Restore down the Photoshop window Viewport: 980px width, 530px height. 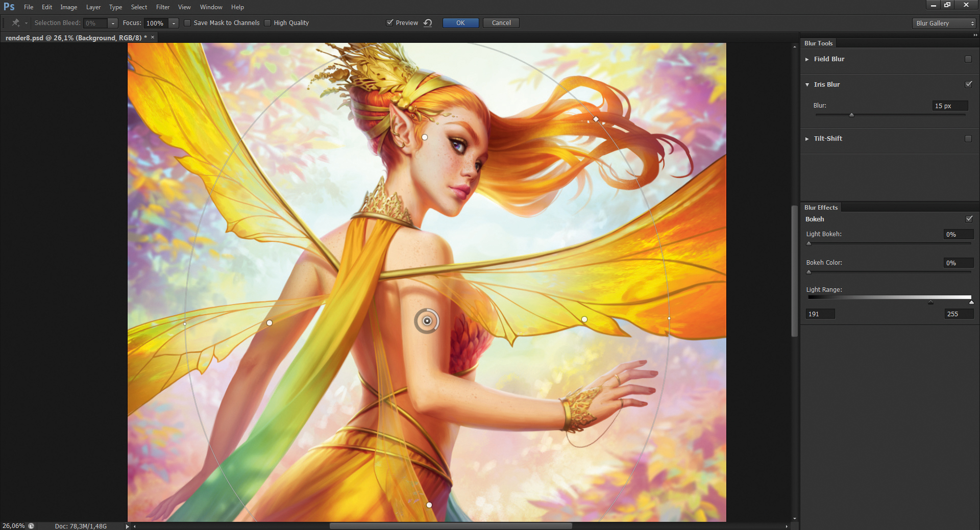947,5
